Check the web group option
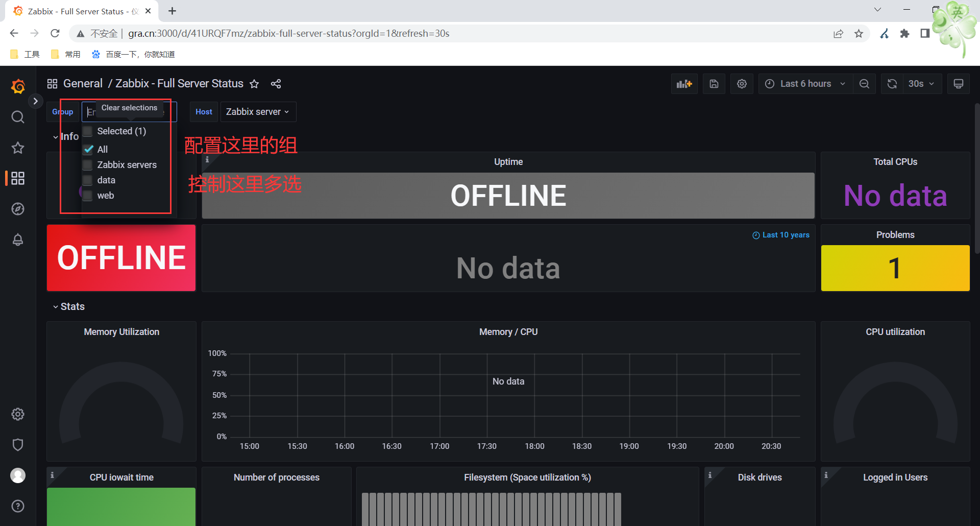The height and width of the screenshot is (526, 980). 88,196
